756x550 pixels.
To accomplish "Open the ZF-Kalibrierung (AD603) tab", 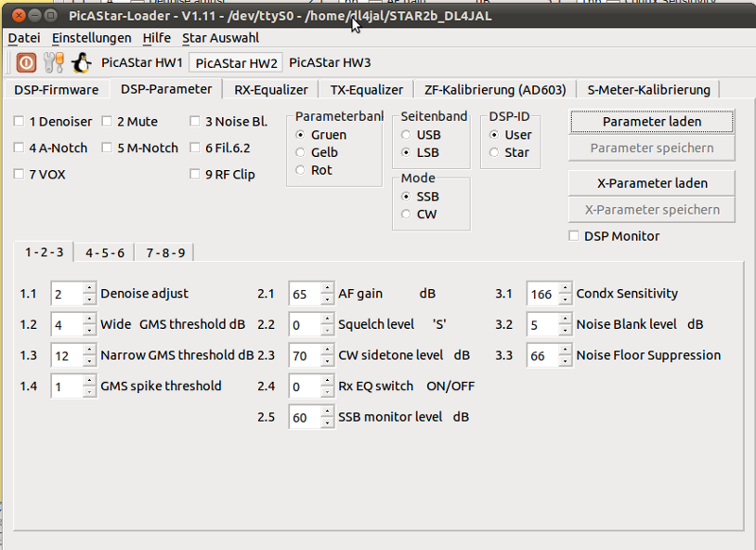I will (495, 90).
